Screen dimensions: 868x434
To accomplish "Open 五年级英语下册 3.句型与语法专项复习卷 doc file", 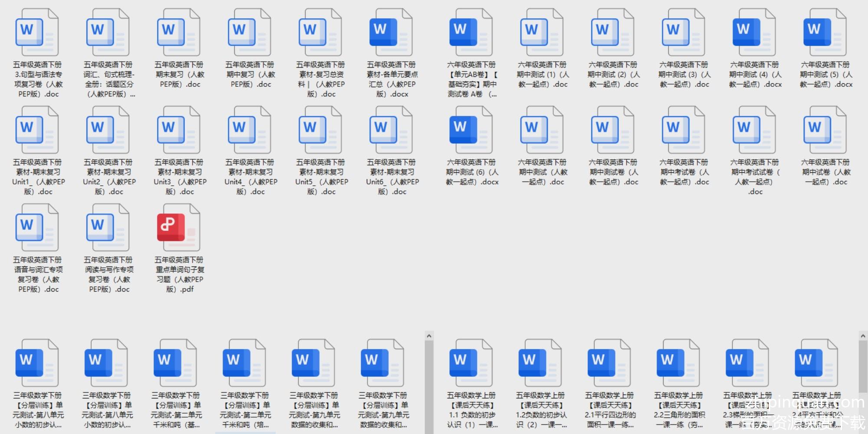I will [x=37, y=53].
